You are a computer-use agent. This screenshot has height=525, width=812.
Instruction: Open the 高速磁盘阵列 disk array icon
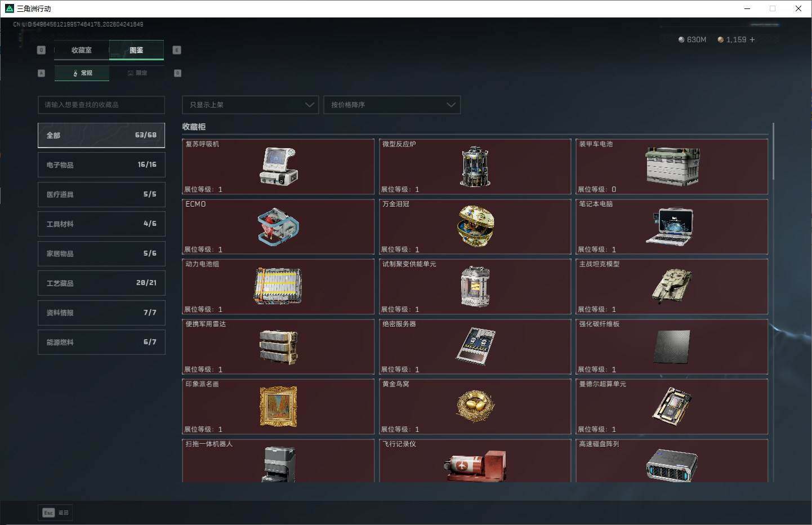[x=672, y=465]
